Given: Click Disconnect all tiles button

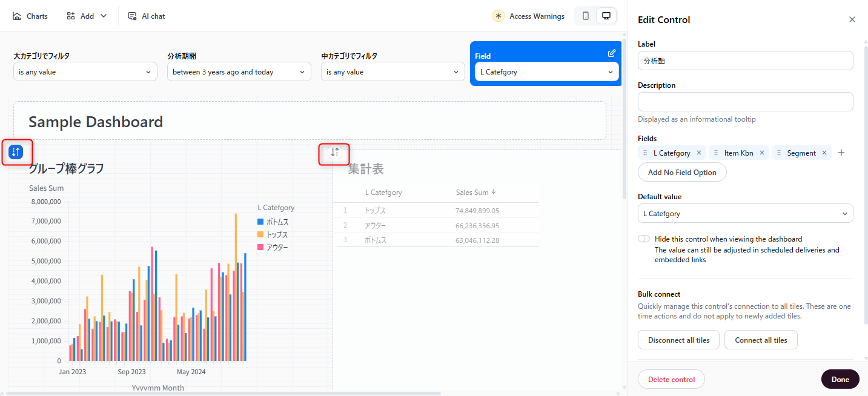Looking at the screenshot, I should 678,340.
